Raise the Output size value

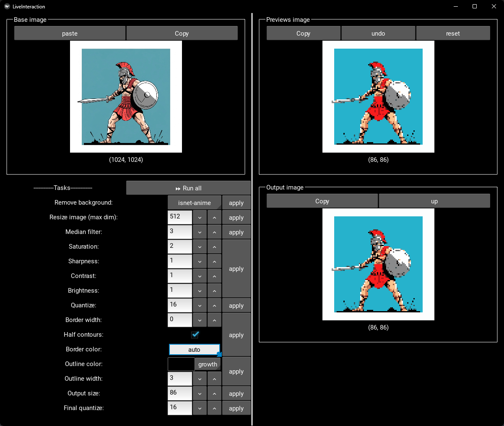click(x=214, y=394)
